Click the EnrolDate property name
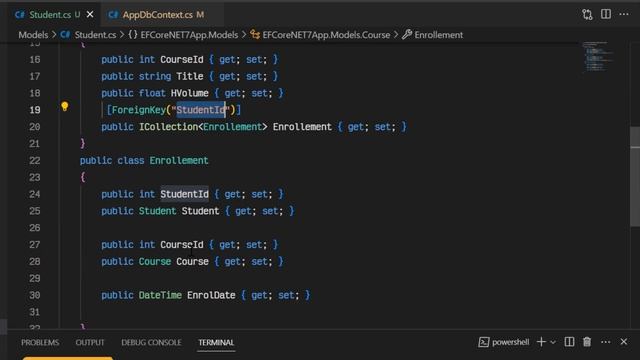The height and width of the screenshot is (360, 640). tap(211, 296)
